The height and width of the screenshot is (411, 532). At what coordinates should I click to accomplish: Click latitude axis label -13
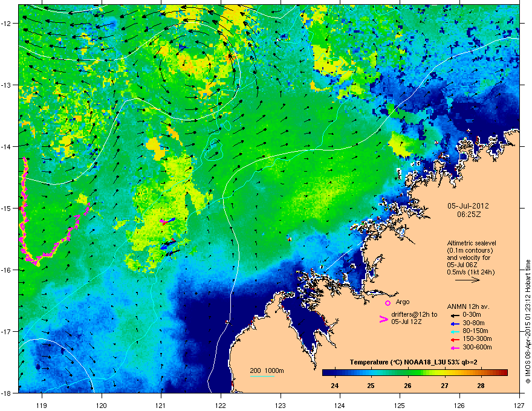coord(7,85)
